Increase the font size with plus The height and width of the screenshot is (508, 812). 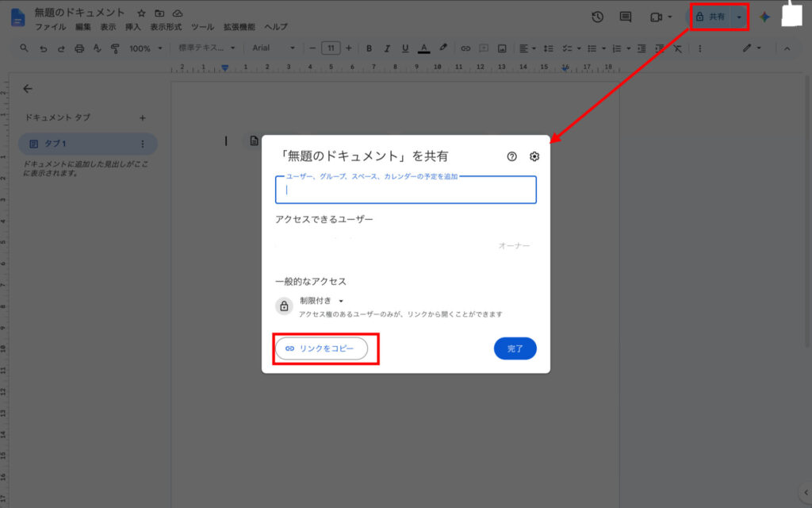349,48
